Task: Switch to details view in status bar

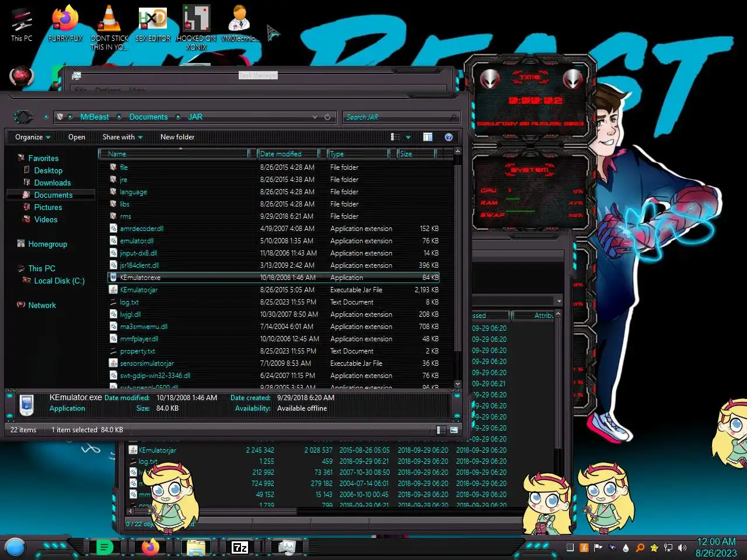Action: coord(441,430)
